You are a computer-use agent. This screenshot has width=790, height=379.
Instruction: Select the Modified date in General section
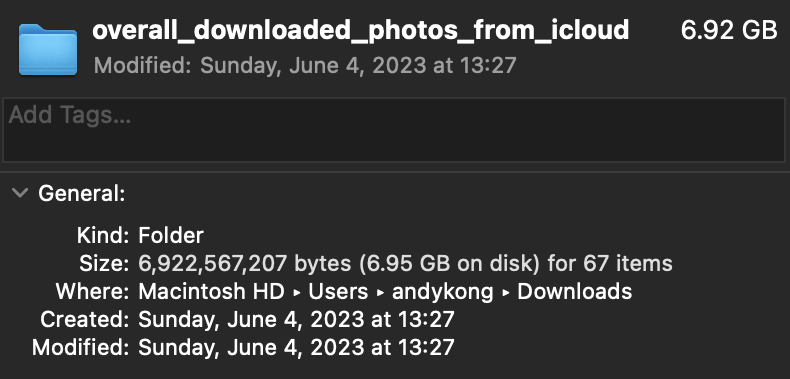click(296, 347)
